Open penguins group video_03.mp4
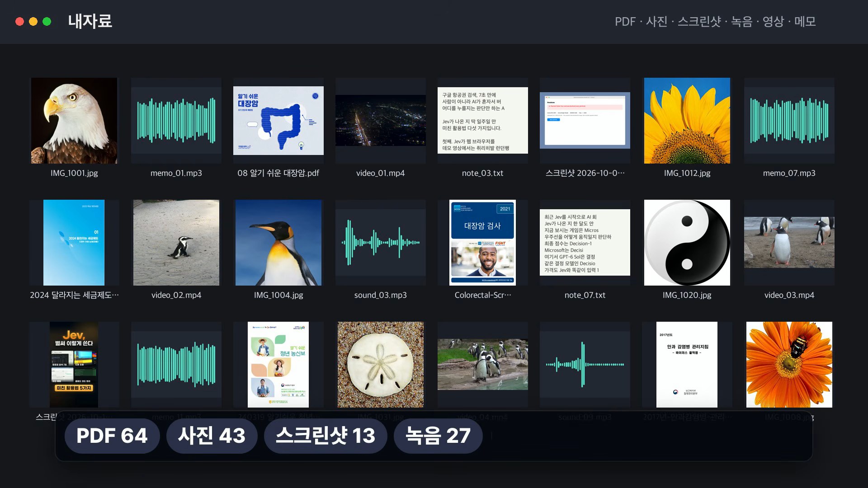 tap(789, 243)
